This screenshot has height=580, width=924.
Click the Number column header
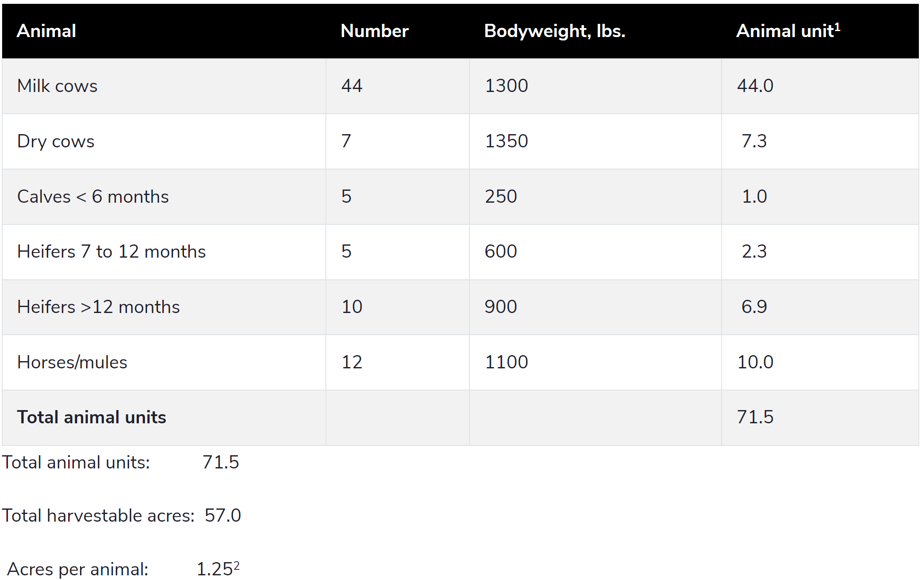pos(374,31)
